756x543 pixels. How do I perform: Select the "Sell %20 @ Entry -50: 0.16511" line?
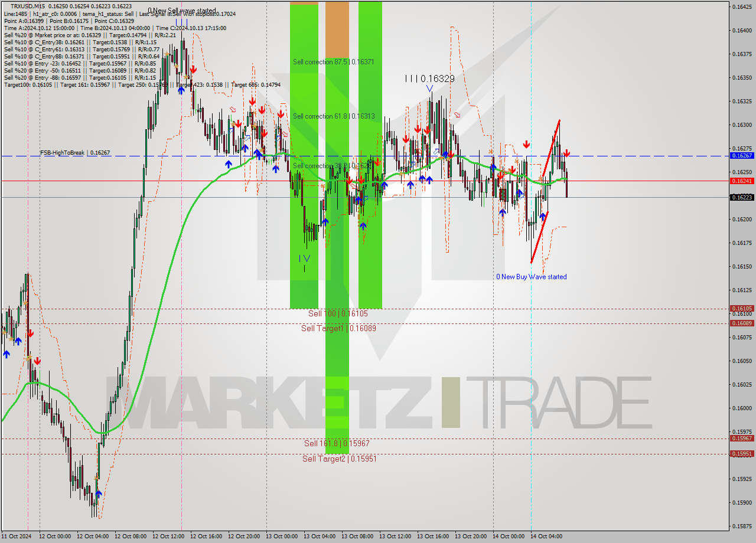click(x=43, y=70)
